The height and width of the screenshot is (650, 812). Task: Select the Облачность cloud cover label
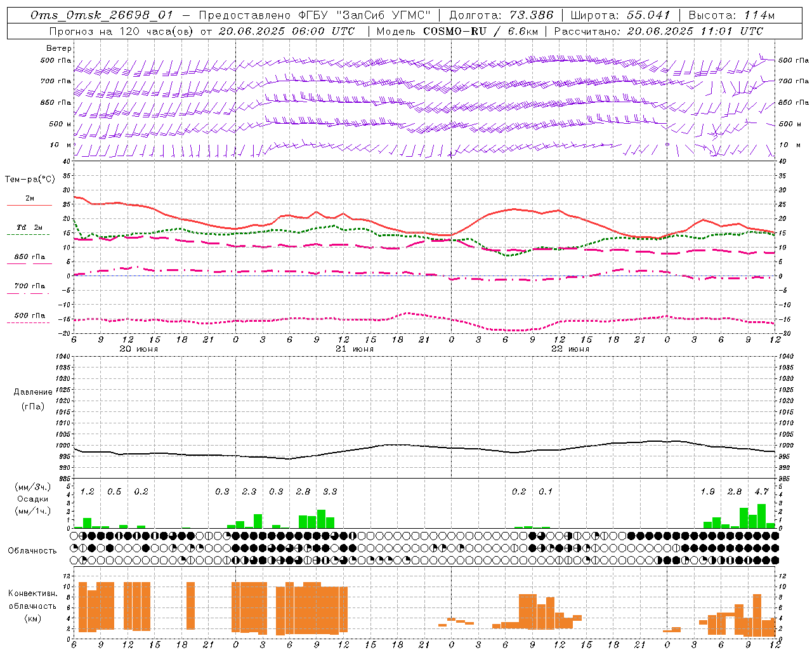[x=32, y=551]
